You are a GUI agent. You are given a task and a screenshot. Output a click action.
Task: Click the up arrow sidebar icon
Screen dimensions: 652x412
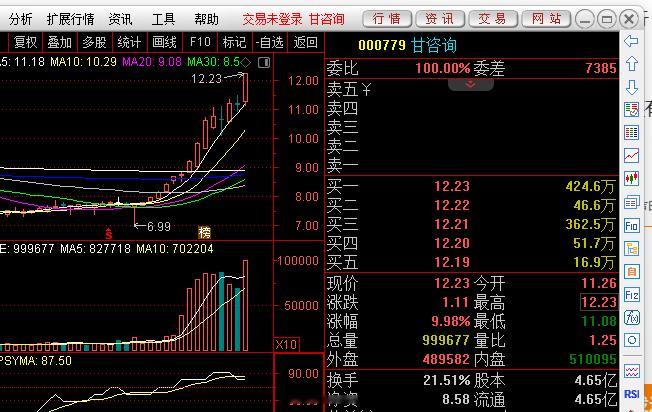pyautogui.click(x=632, y=64)
